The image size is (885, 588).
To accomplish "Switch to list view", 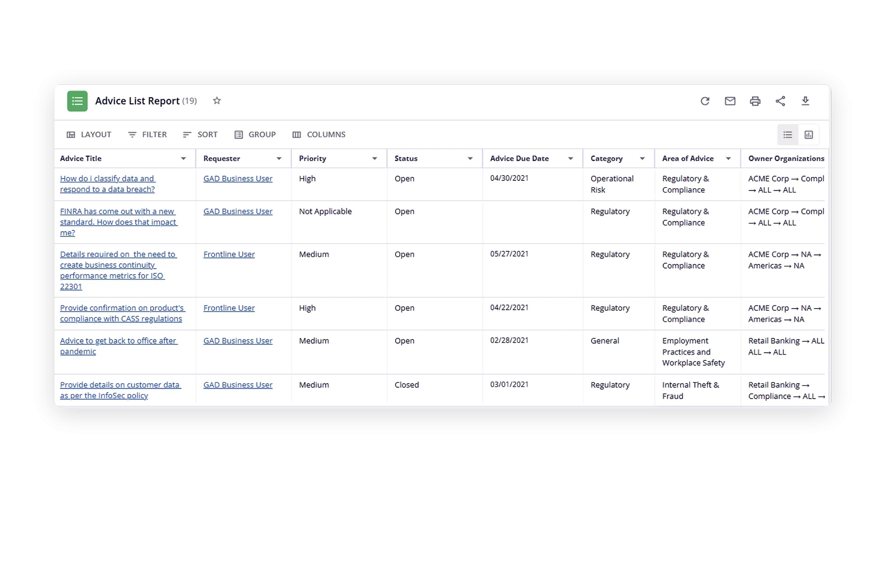I will (x=788, y=135).
